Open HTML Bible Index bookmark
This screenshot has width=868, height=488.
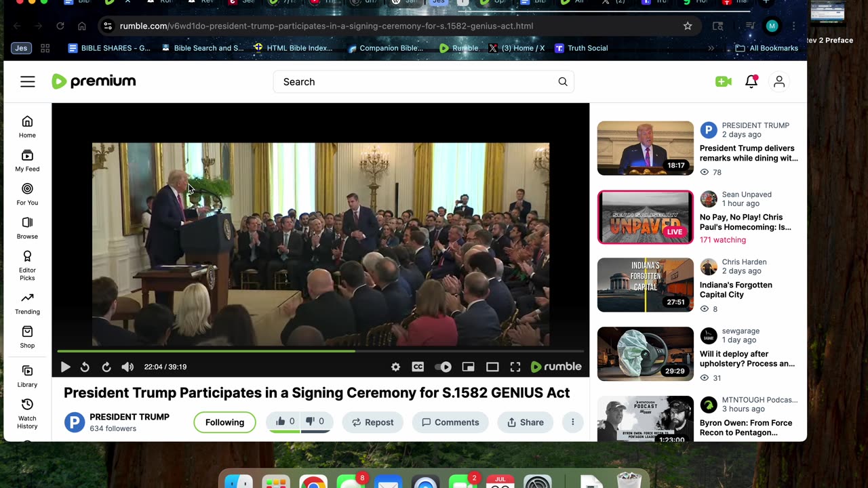(293, 48)
